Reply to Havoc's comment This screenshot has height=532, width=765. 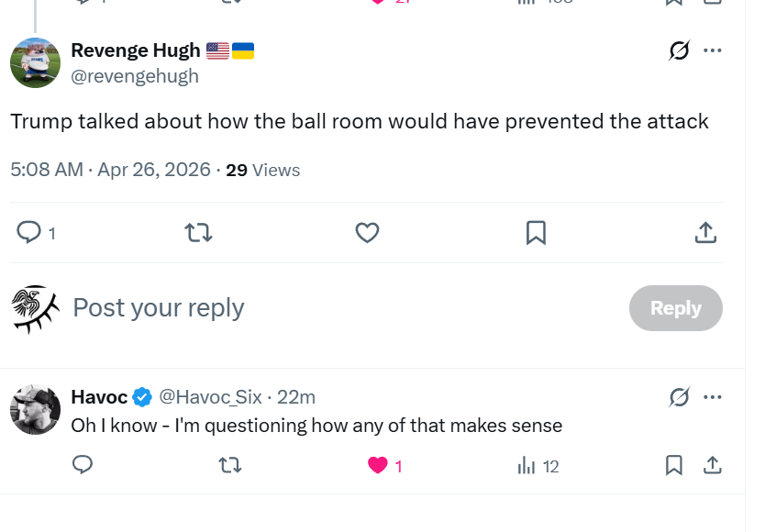(x=83, y=465)
